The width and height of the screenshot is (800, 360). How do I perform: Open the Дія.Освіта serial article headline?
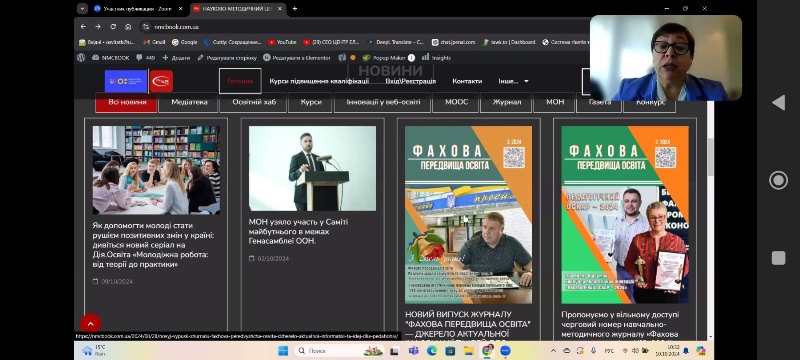tap(154, 245)
